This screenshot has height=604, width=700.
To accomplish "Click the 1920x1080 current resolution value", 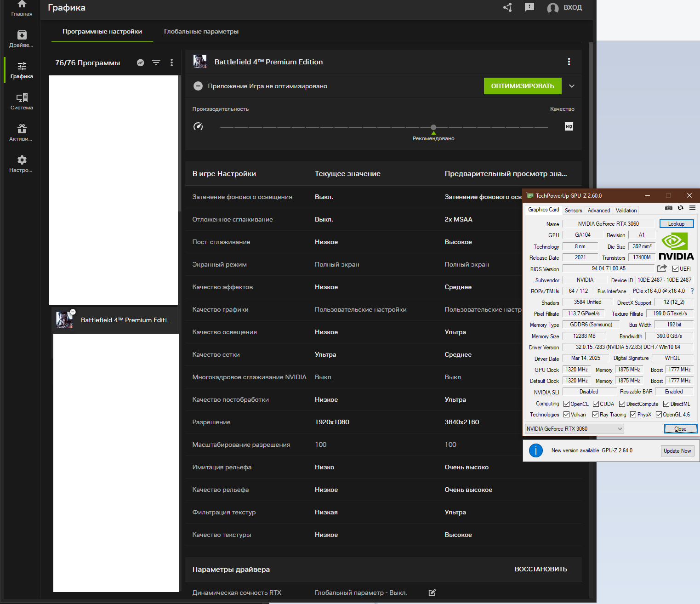I will click(x=332, y=422).
